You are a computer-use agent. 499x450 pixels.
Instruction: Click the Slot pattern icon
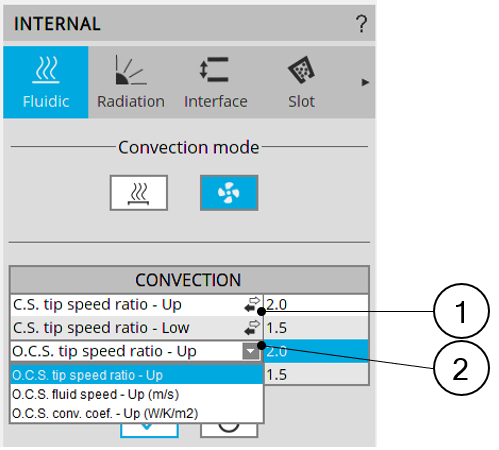point(301,70)
